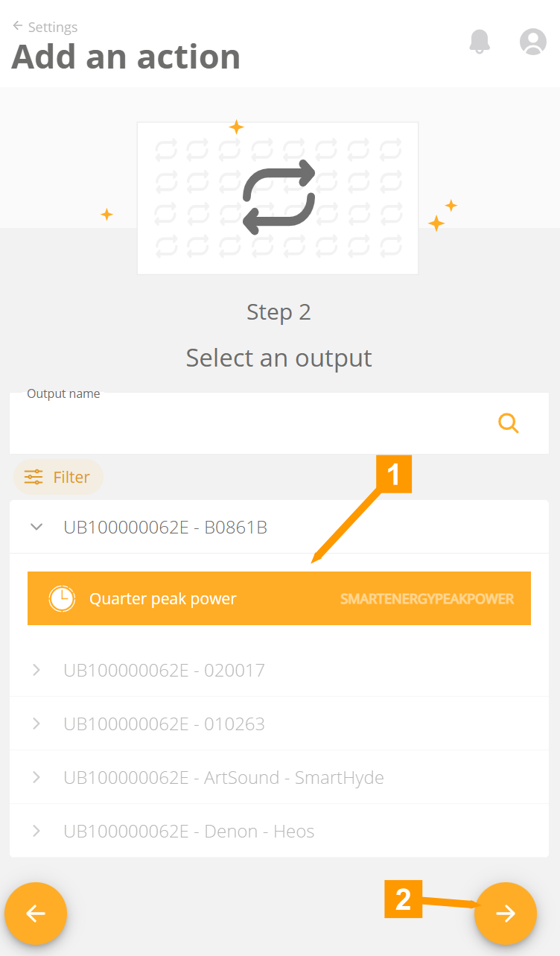The image size is (560, 956).
Task: Click the UB100000062E - Denon - Heos row text
Action: point(189,831)
